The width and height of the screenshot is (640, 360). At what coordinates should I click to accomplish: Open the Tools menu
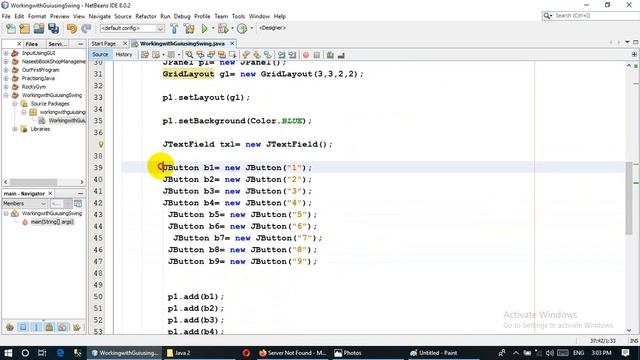pyautogui.click(x=238, y=16)
